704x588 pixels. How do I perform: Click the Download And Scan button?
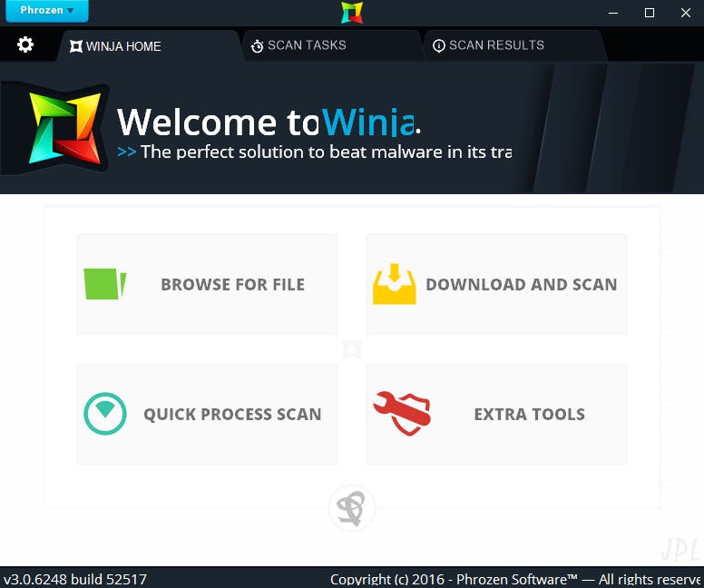coord(496,284)
